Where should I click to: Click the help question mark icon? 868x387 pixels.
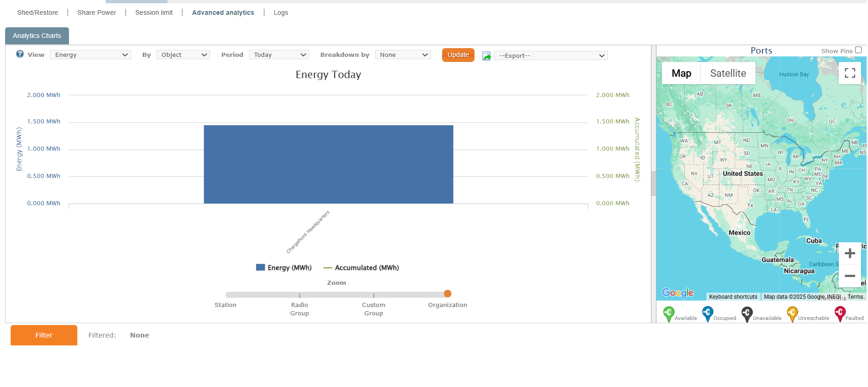20,54
